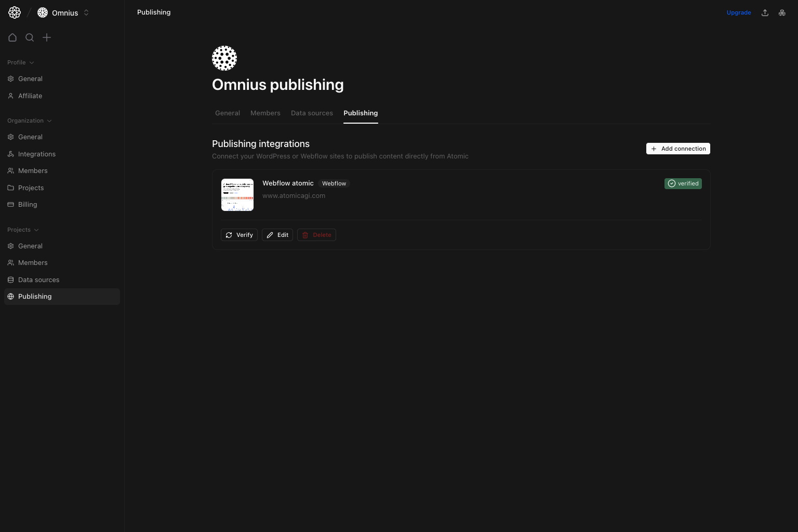Open Integrations under the Organization section
Viewport: 798px width, 532px height.
click(x=36, y=154)
